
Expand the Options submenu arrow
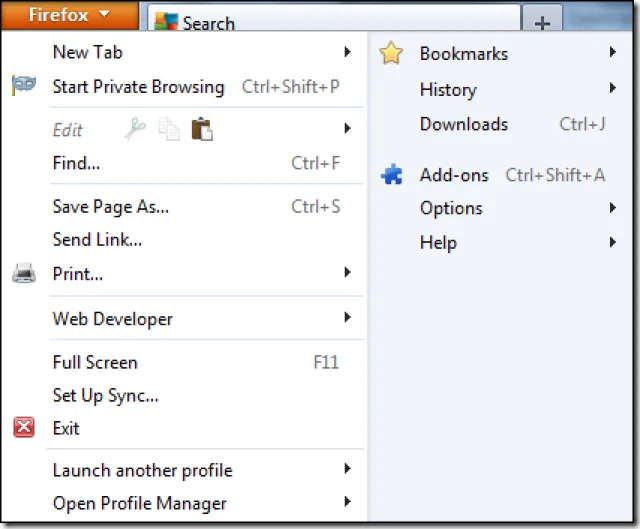(x=612, y=208)
